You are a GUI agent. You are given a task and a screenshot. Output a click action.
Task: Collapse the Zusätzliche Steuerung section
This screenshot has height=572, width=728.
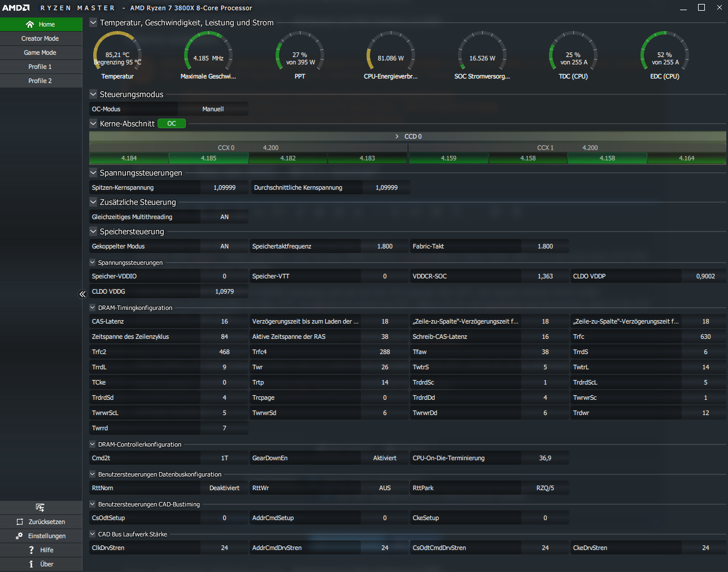coord(93,202)
